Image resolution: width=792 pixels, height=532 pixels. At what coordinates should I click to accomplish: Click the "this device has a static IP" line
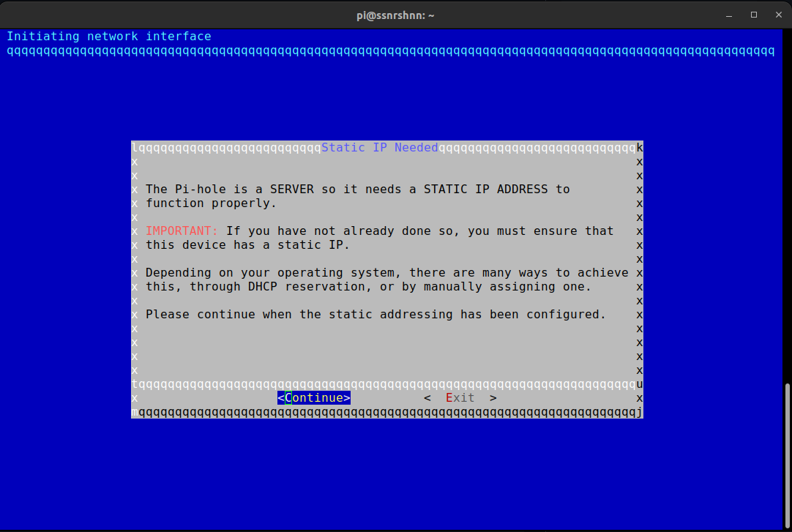tap(247, 245)
